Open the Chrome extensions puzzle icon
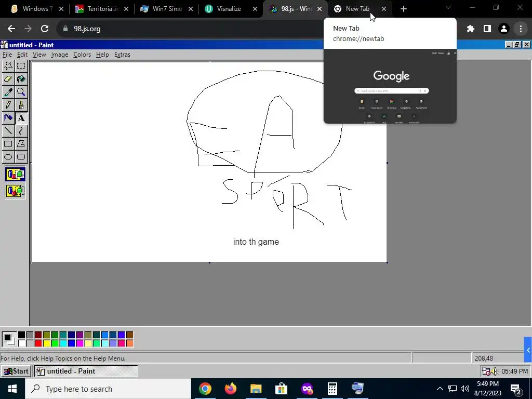Viewport: 532px width, 399px height. [470, 29]
